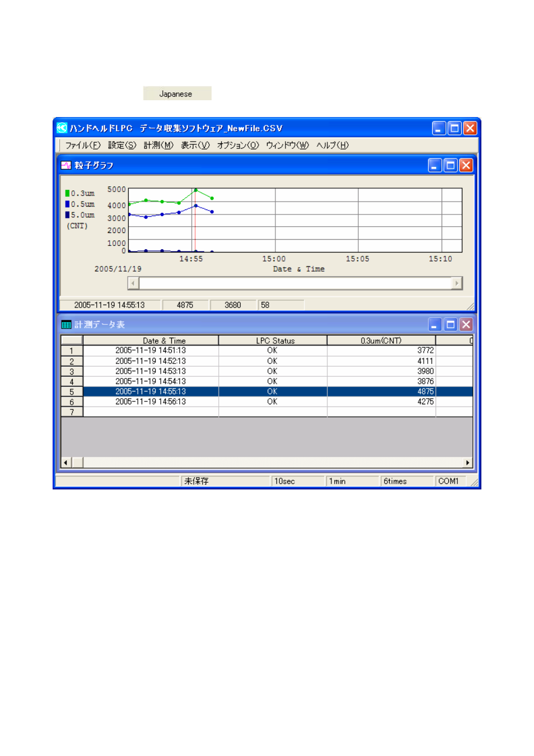The image size is (534, 756).
Task: Open the ファイル(F) menu
Action: point(83,145)
